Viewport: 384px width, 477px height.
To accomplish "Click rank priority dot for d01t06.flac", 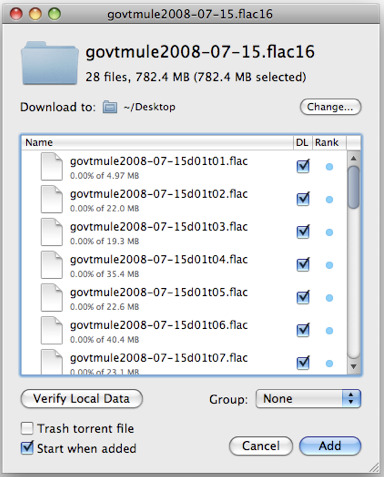I will click(x=329, y=331).
